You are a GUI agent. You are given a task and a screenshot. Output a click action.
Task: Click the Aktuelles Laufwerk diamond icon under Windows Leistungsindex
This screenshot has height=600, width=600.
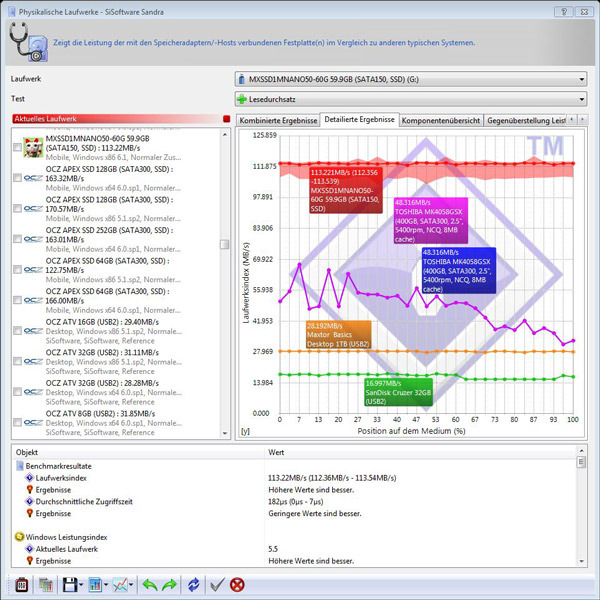point(29,549)
